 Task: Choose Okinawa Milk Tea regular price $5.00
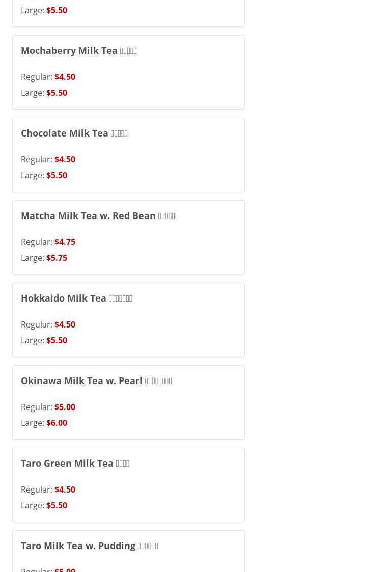(65, 407)
